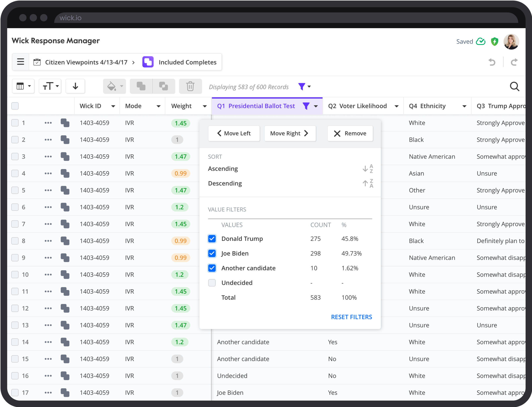
Task: Open the Q4 Ethnicity column dropdown
Action: point(464,106)
